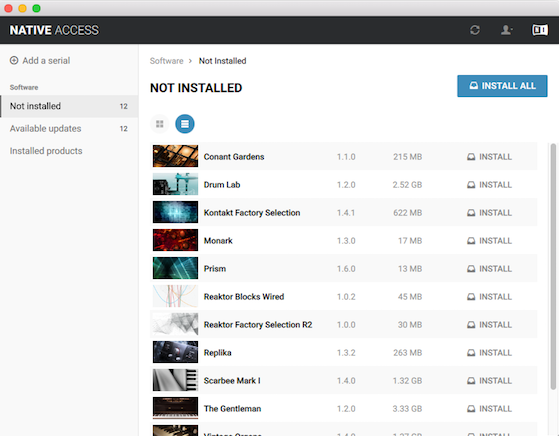The width and height of the screenshot is (559, 436).
Task: Click Install All button
Action: [x=502, y=86]
